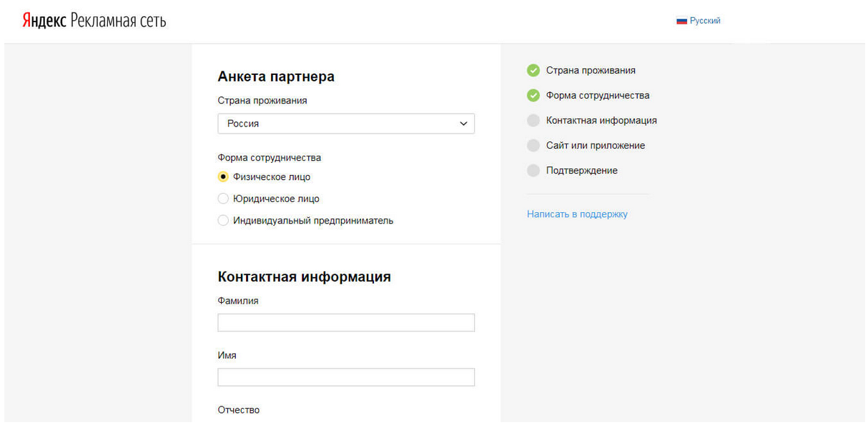The width and height of the screenshot is (868, 425).
Task: Select Физическое лицо radio button
Action: (x=223, y=177)
